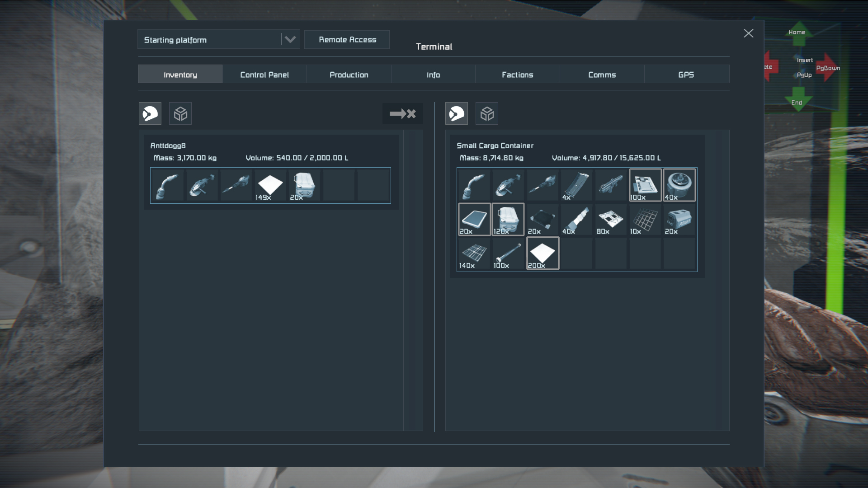
Task: Pick the 20x power cell stack
Action: pos(679,220)
